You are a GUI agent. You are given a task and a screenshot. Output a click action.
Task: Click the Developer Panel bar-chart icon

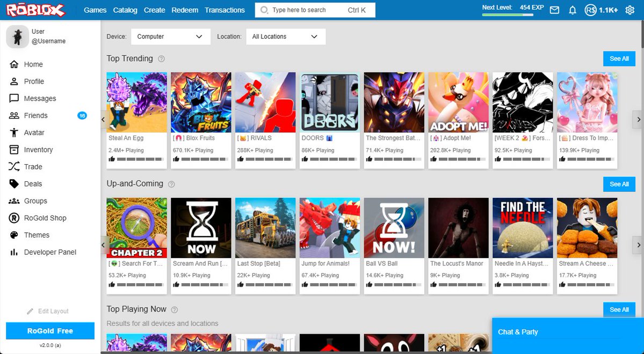click(x=14, y=252)
